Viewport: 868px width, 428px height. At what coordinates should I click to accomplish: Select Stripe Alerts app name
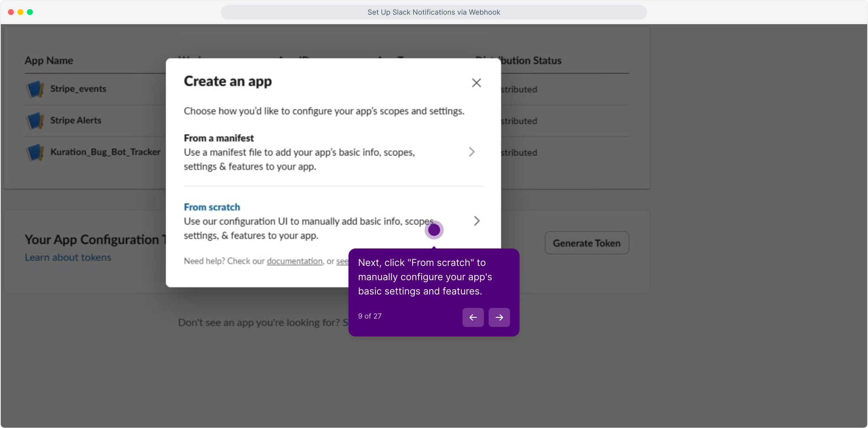pyautogui.click(x=76, y=120)
